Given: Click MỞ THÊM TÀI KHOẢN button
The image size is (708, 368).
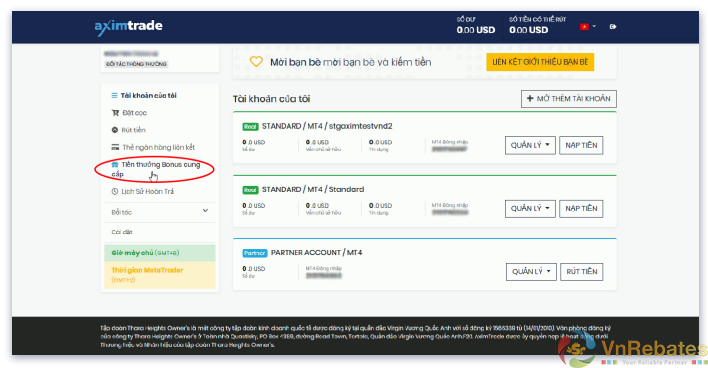Looking at the screenshot, I should pyautogui.click(x=568, y=98).
